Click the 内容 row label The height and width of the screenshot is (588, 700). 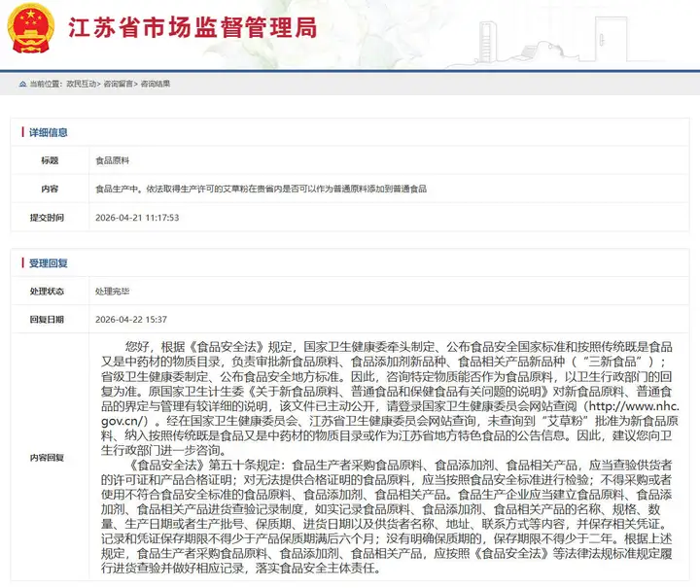pos(50,190)
